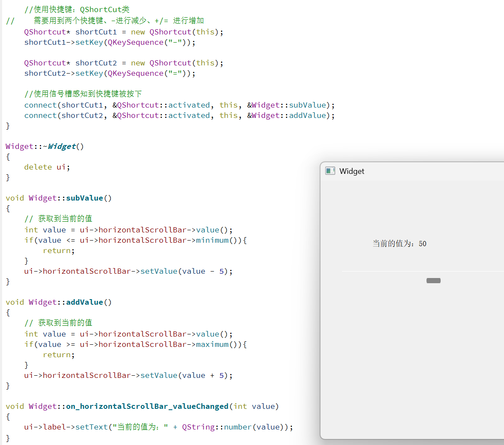Click the QKeySequence("=") call
The image size is (504, 445).
[x=147, y=73]
